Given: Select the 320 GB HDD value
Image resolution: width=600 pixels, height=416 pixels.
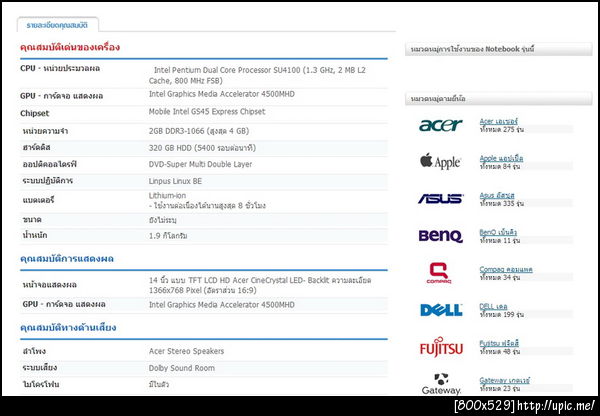Looking at the screenshot, I should [202, 148].
